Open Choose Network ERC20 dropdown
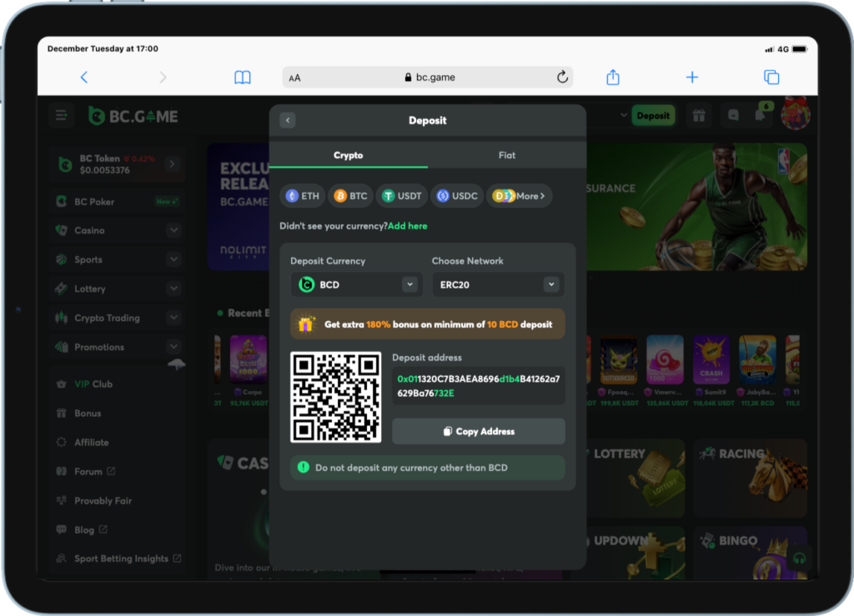854x616 pixels. (x=497, y=284)
